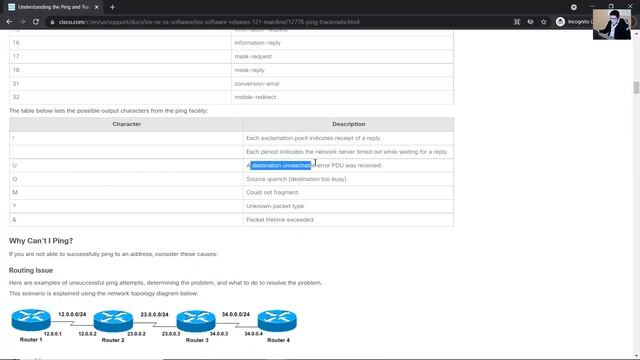This screenshot has width=640, height=360.
Task: Click the 'Why Can't I Ping?' heading
Action: point(41,241)
